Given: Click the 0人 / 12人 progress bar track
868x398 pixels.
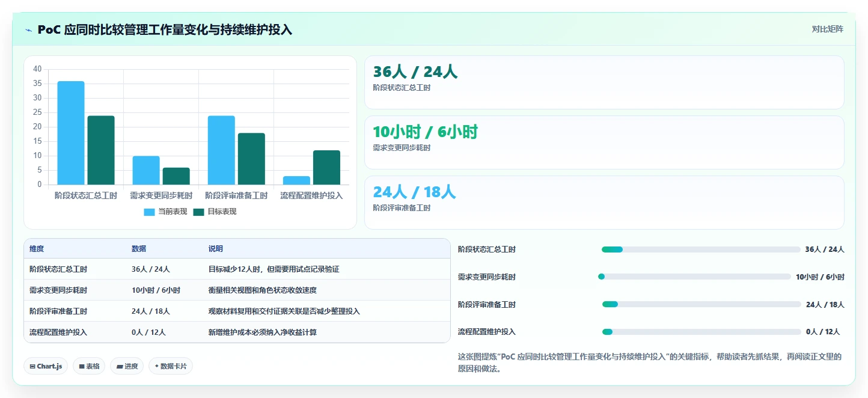Looking at the screenshot, I should coord(701,332).
